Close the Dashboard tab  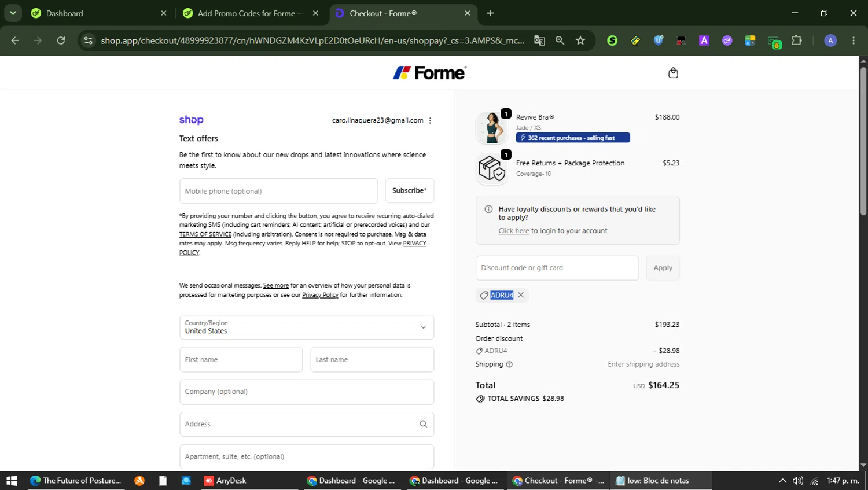164,13
